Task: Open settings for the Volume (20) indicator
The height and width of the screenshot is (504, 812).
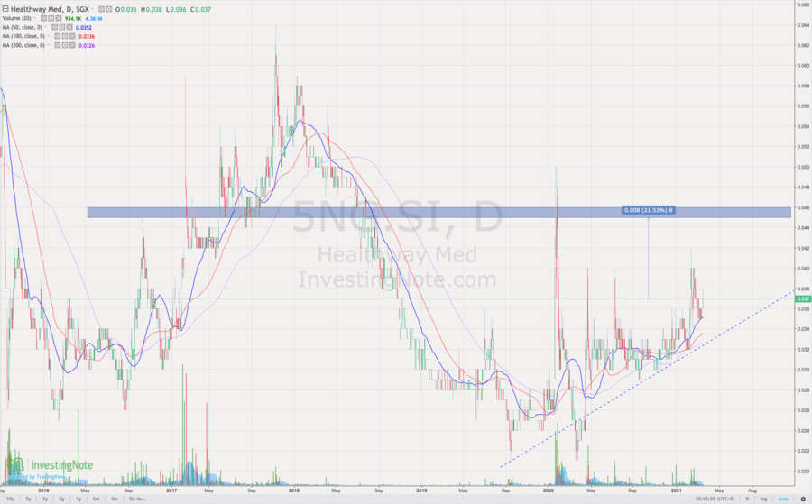Action: tap(49, 16)
